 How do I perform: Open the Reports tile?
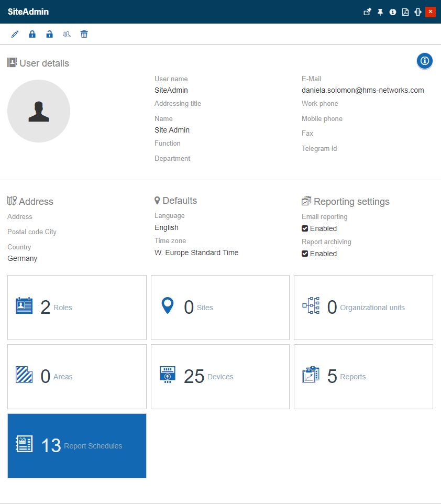[x=363, y=377]
